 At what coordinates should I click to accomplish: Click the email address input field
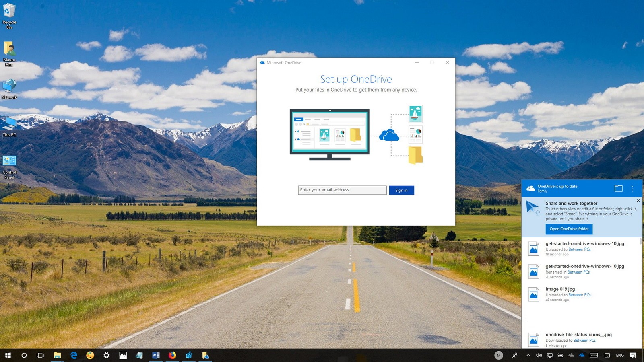point(342,190)
